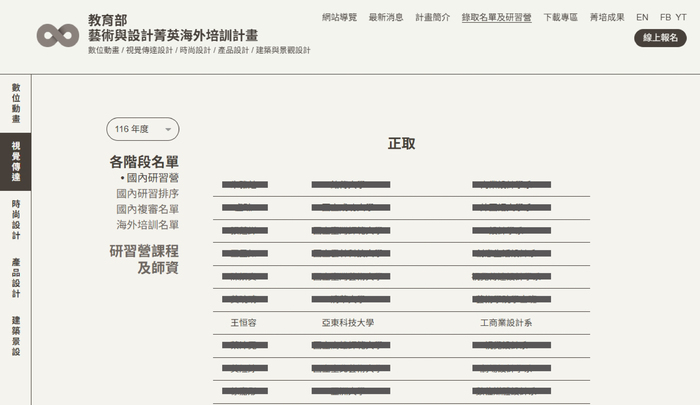
Task: Open the YT social link
Action: coord(680,17)
